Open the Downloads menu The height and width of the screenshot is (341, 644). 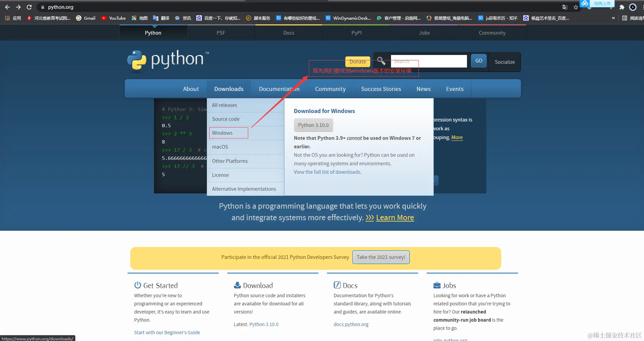click(x=229, y=89)
